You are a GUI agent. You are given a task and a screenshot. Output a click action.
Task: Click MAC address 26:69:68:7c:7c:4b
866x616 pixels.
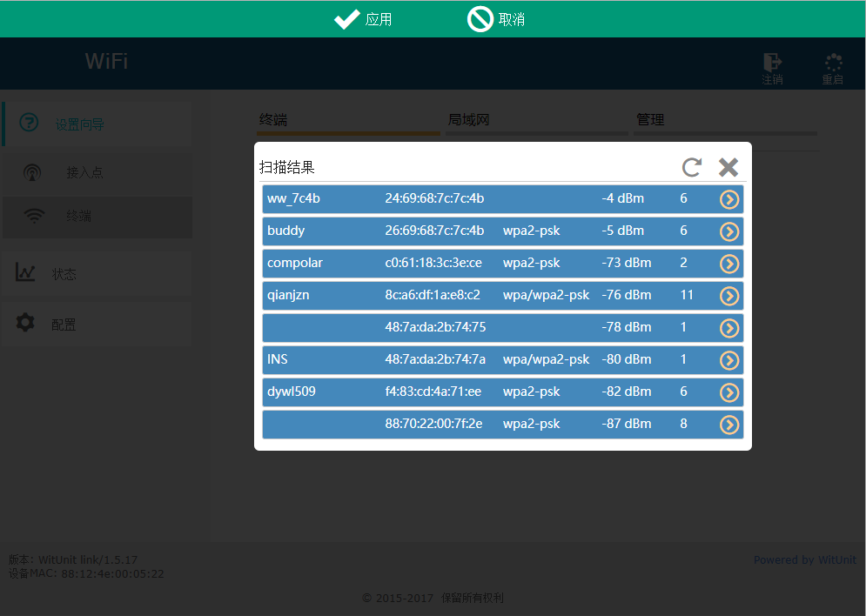(434, 231)
